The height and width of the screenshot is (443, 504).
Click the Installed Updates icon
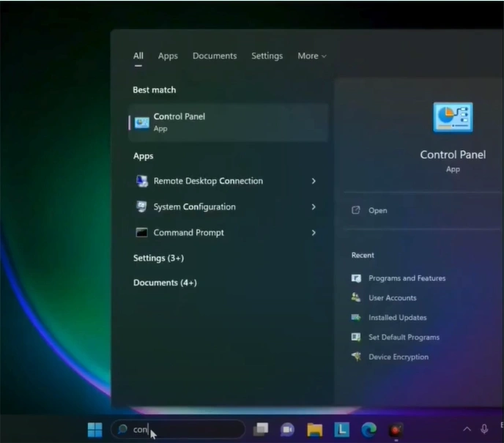(356, 318)
